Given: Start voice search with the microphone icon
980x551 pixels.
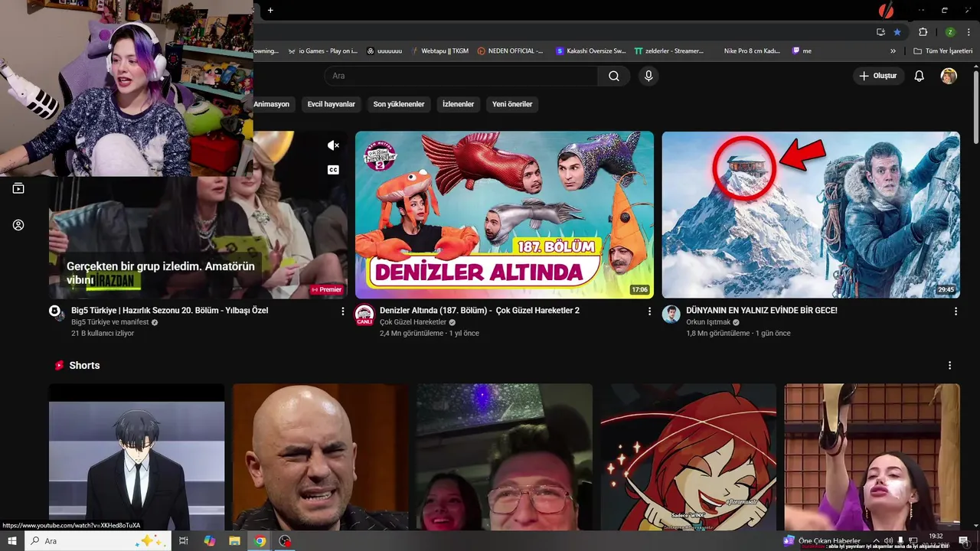Looking at the screenshot, I should (648, 76).
